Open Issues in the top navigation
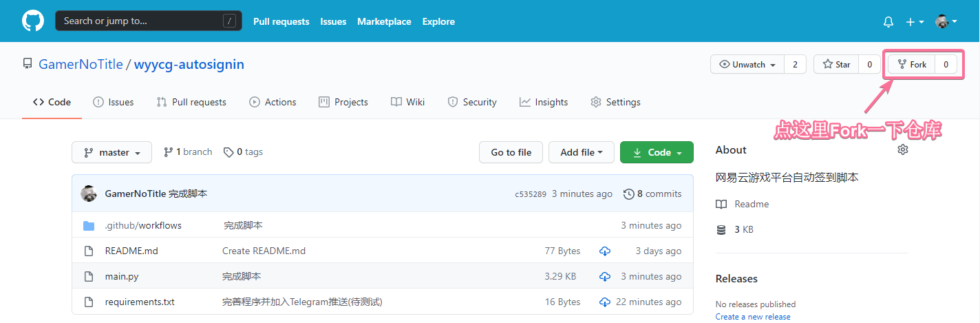This screenshot has width=980, height=323. [x=333, y=21]
